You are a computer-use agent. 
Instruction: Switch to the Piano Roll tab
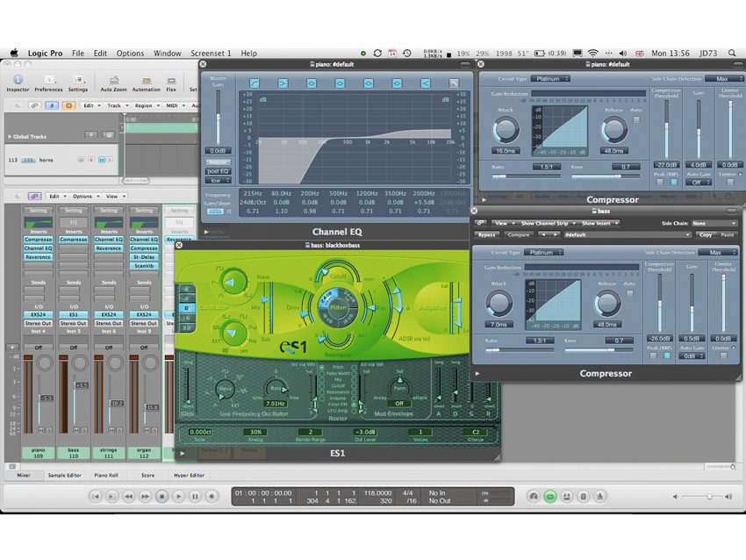click(105, 475)
